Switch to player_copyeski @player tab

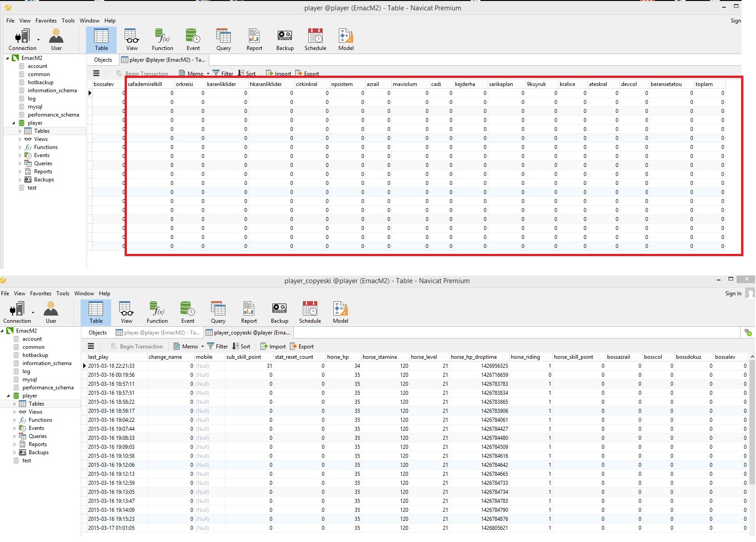(248, 333)
